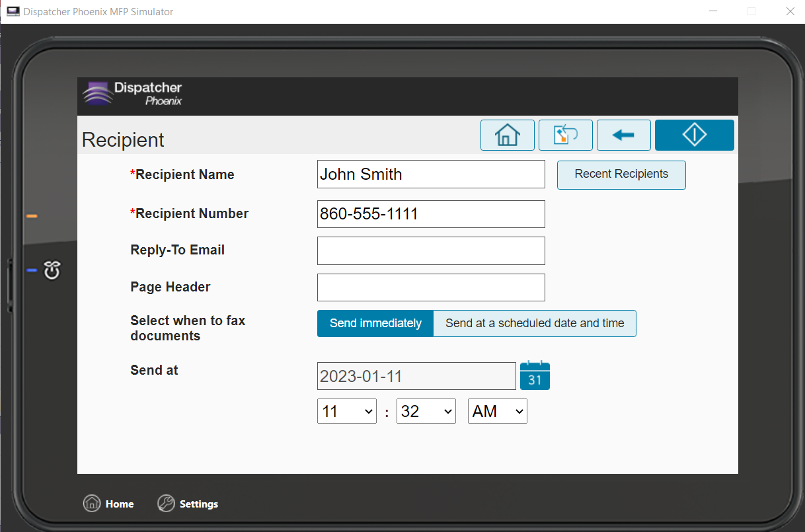Open the AM/PM dropdown

498,411
